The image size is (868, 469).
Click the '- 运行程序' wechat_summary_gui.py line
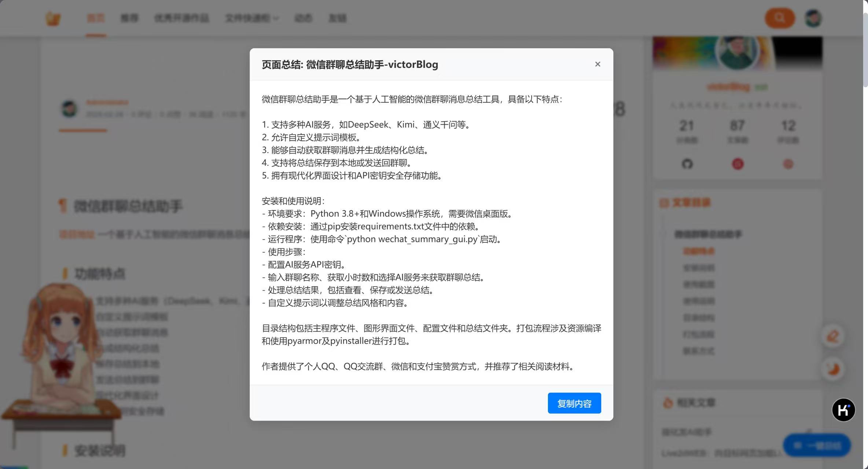(x=382, y=239)
